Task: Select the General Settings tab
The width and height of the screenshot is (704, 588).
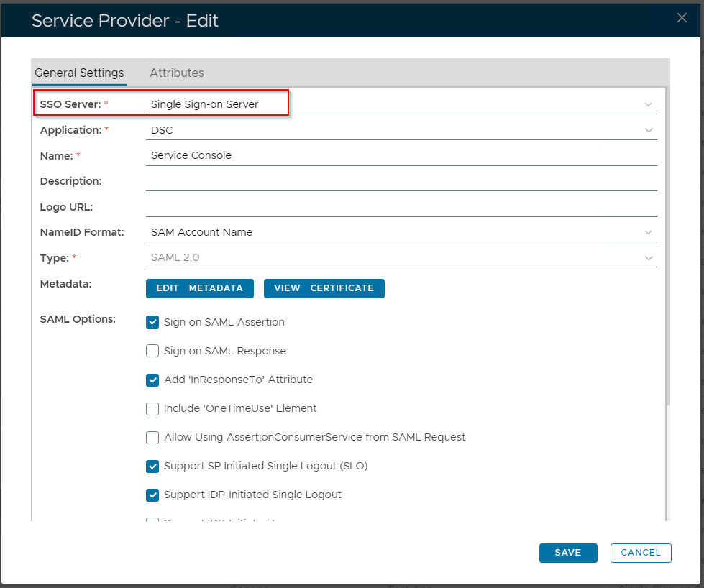Action: [79, 73]
